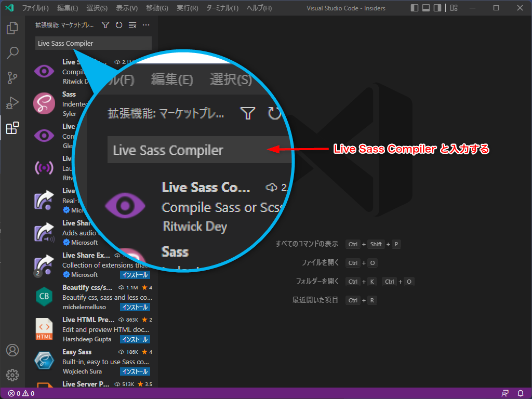Open the ターミナル(T) menu
This screenshot has height=399, width=532.
pos(222,8)
